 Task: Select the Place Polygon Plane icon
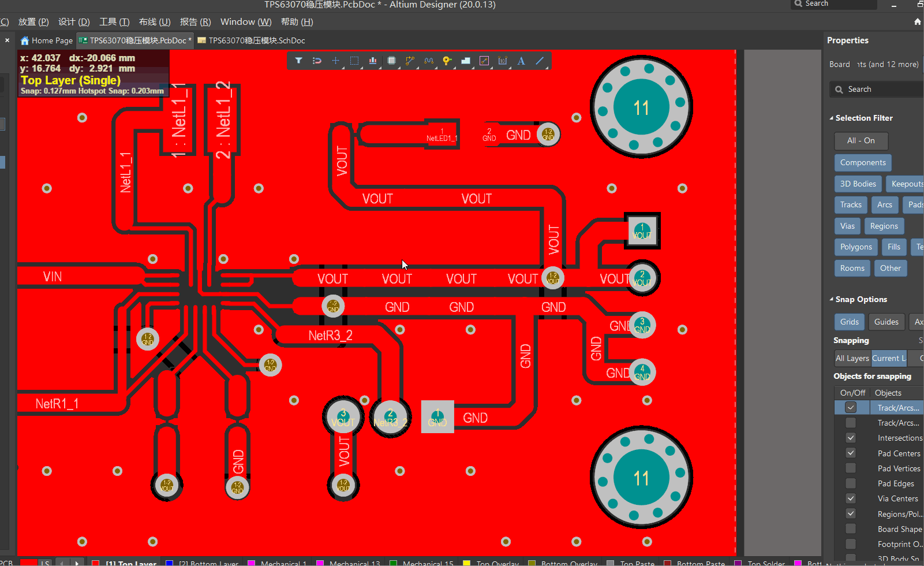tap(466, 61)
